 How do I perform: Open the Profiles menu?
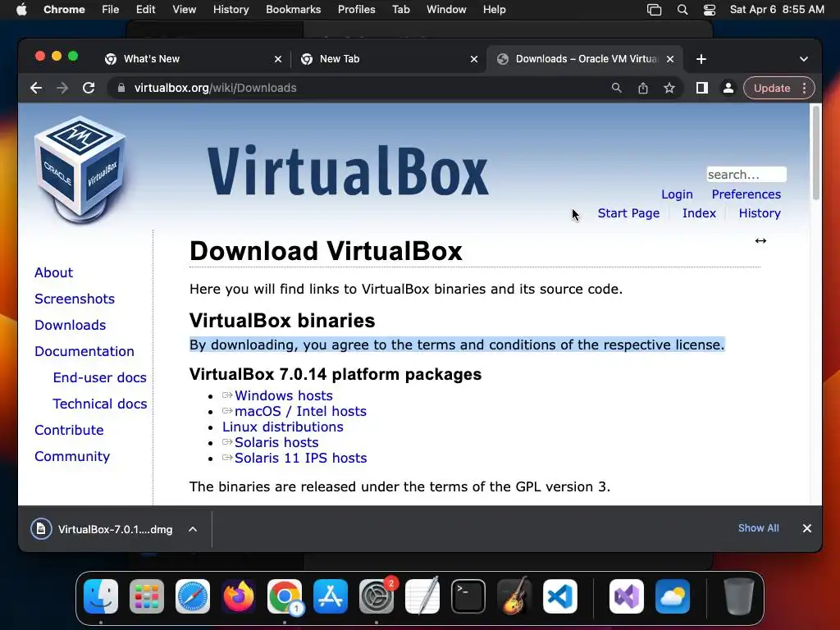point(356,10)
